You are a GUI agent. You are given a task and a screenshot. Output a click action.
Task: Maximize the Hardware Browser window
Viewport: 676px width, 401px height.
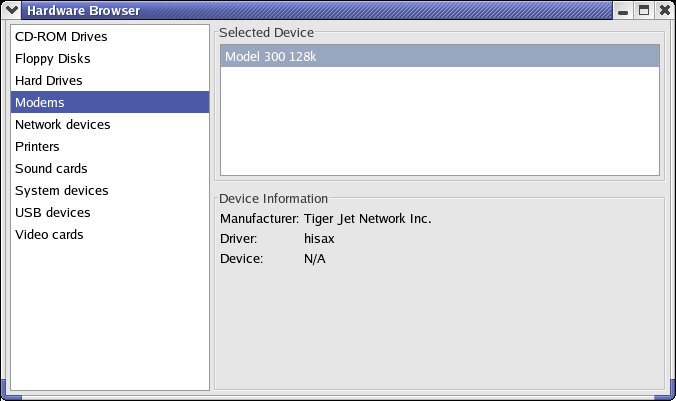point(644,10)
